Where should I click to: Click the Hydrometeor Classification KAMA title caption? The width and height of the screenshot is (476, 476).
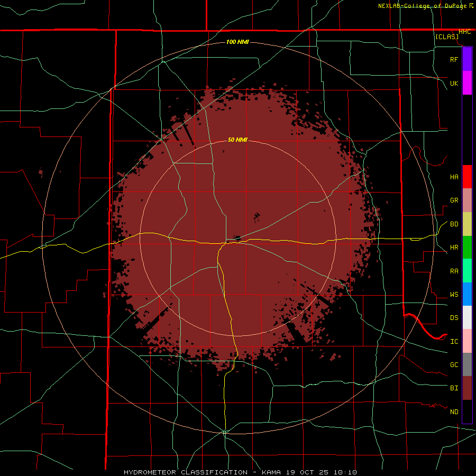(240, 472)
